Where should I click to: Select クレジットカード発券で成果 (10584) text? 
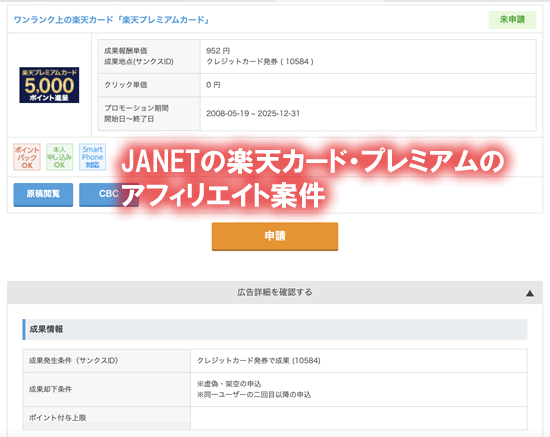(259, 361)
